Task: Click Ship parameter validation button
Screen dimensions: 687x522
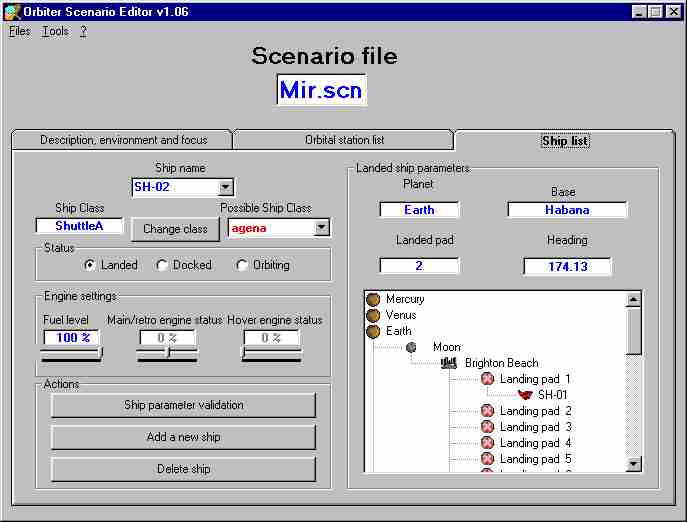Action: (183, 405)
